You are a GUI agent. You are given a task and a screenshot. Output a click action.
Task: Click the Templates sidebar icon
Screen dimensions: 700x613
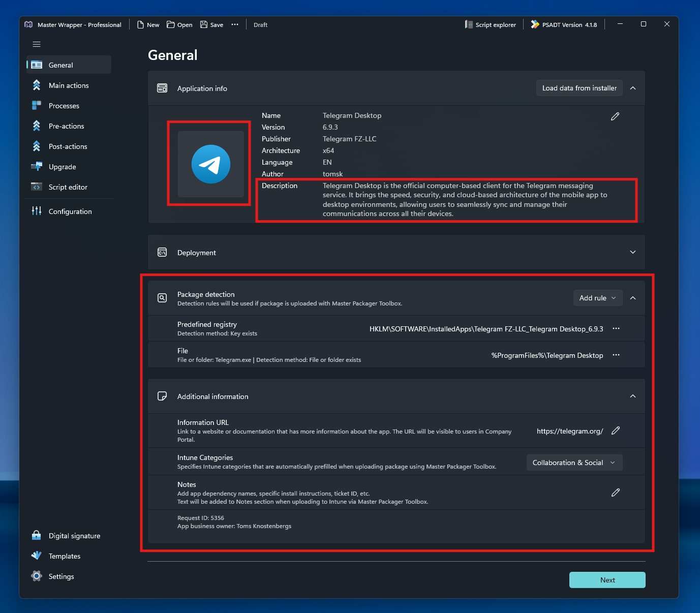click(x=37, y=556)
